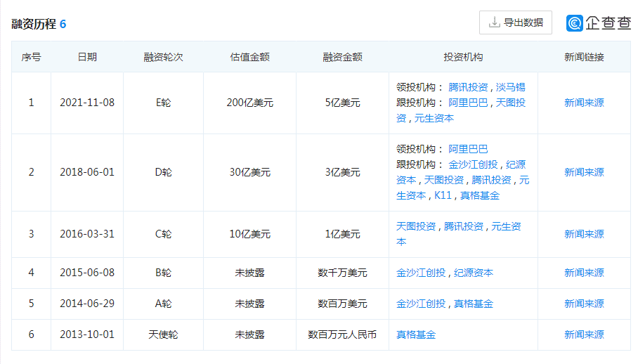Open 金沙江创投 link in D轮 row

pos(473,164)
